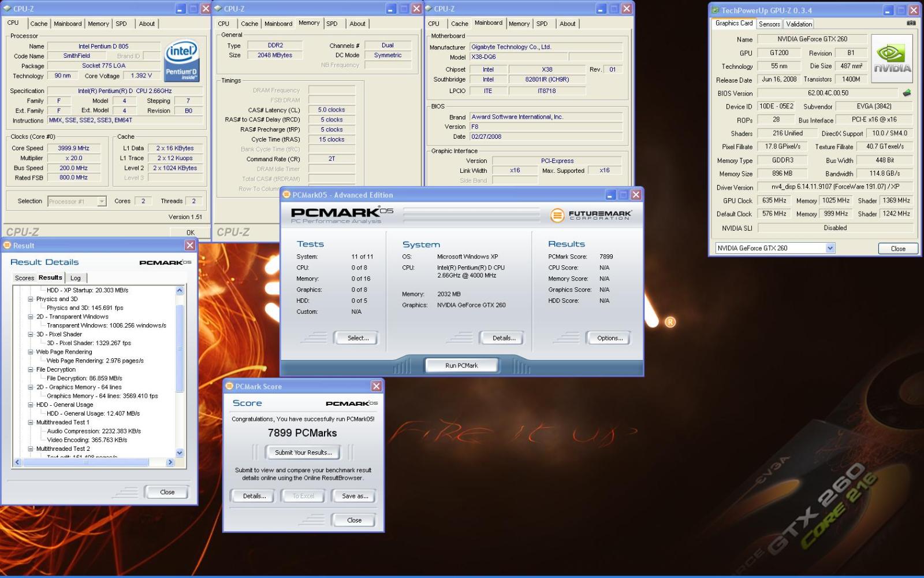The width and height of the screenshot is (924, 578).
Task: Click the PCMark Score window title bar icon
Action: [x=229, y=386]
